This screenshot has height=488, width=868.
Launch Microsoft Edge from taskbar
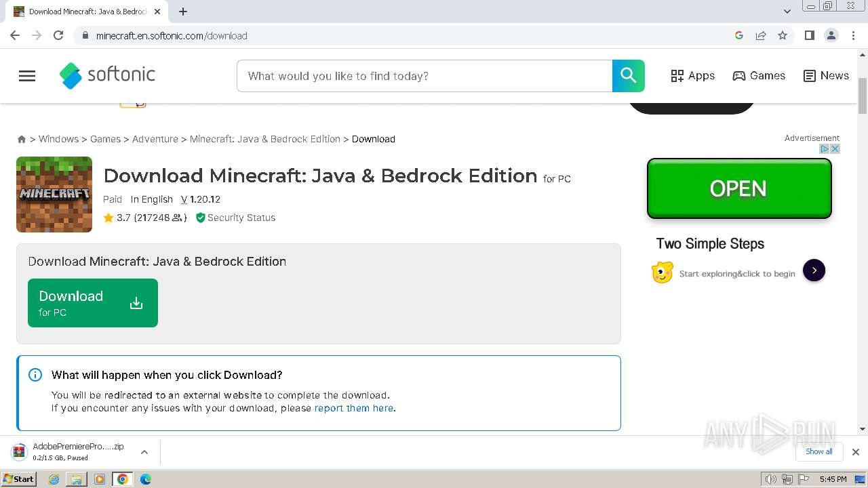point(146,479)
